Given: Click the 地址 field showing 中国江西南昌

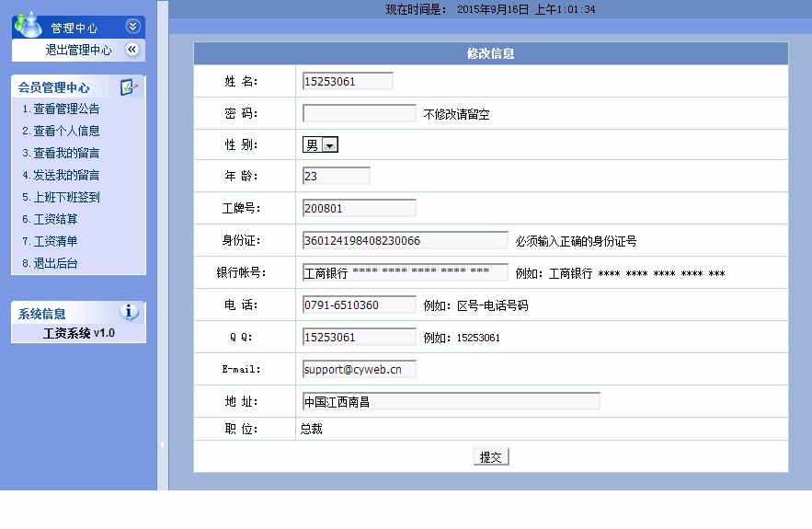Looking at the screenshot, I should click(x=451, y=401).
